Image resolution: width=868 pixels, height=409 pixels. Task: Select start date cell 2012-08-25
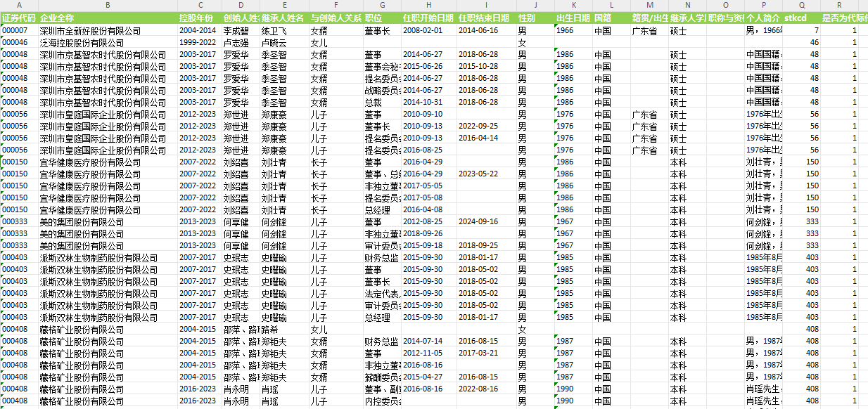pyautogui.click(x=429, y=222)
